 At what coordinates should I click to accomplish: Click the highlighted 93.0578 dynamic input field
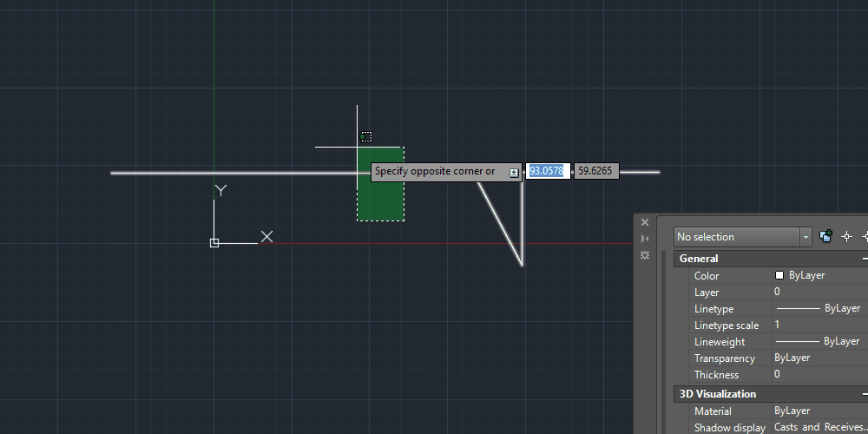548,171
